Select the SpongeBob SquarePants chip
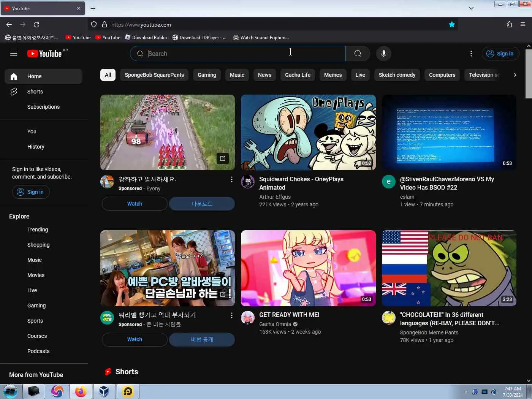The height and width of the screenshot is (399, 532). (154, 75)
